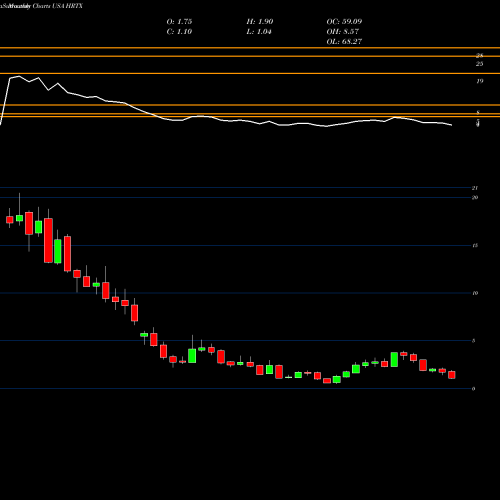Click axis label '25' on the upper line chart
The image size is (500, 500).
(479, 64)
